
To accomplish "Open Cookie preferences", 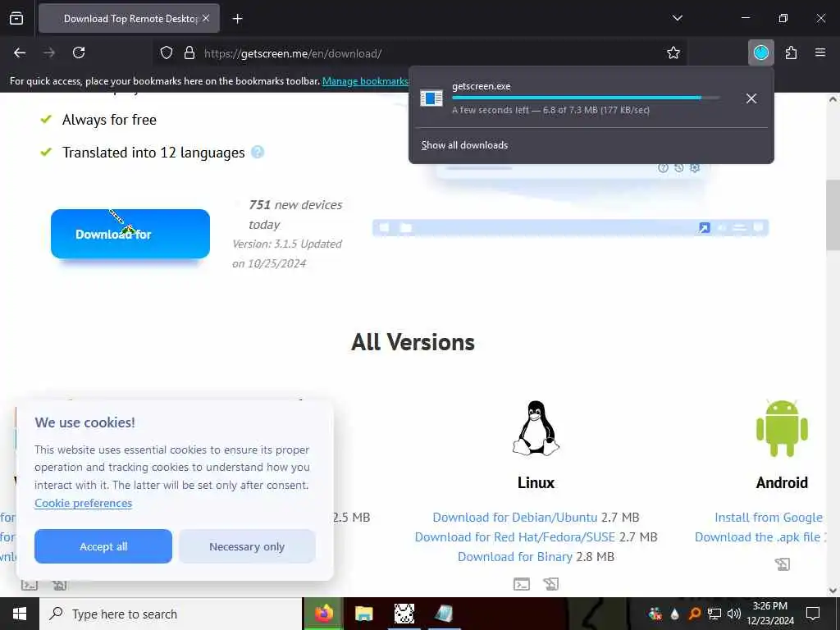I will [83, 504].
